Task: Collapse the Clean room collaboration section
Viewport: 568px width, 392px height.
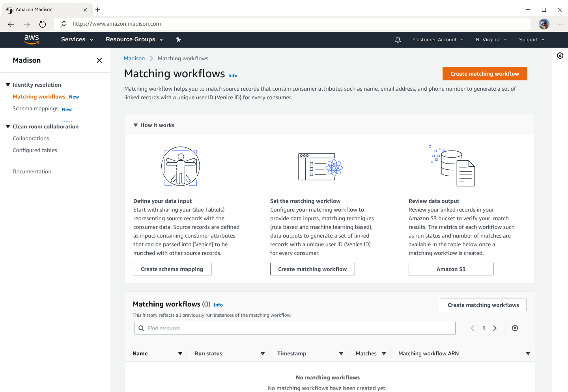Action: tap(8, 126)
